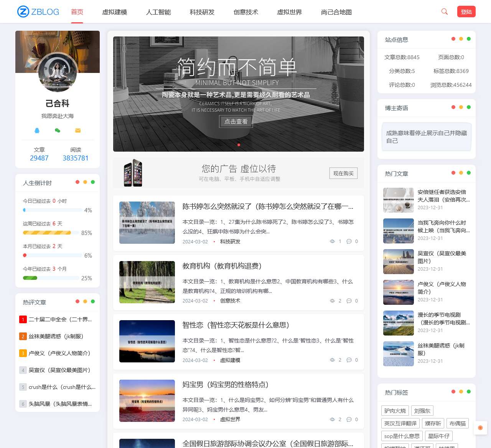Open 人工智能 menu item
Image resolution: width=491 pixels, height=448 pixels.
158,12
